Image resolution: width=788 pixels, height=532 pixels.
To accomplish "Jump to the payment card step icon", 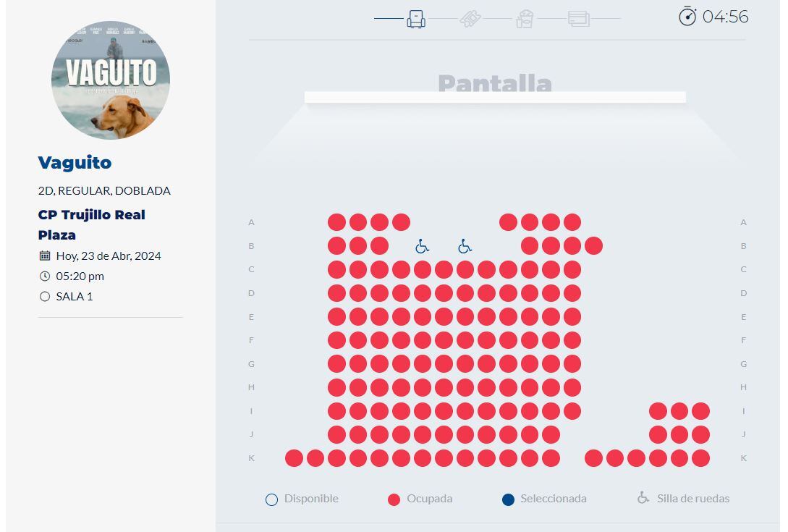I will (x=579, y=18).
